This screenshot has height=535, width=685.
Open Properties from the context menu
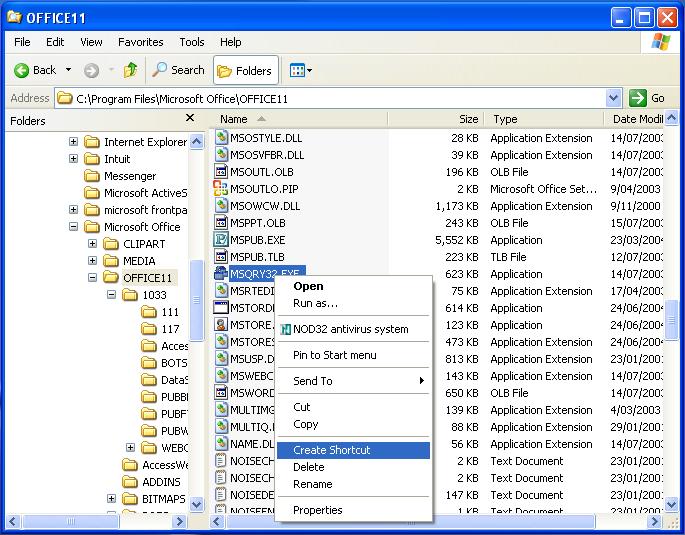318,510
